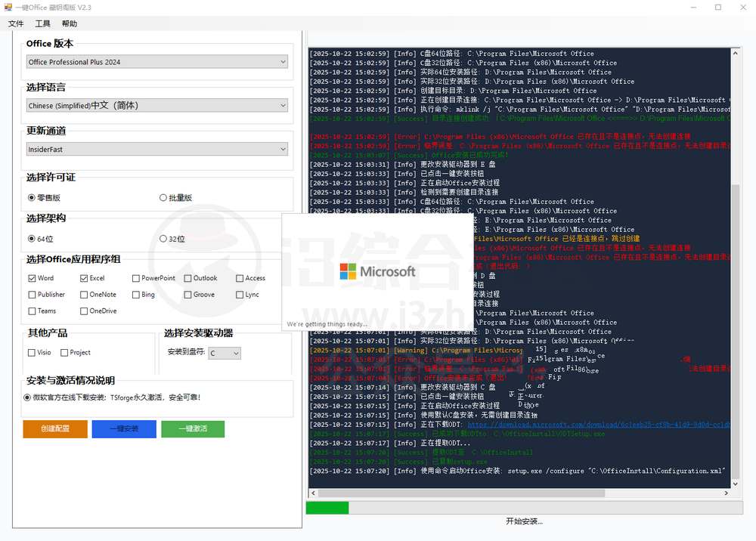Click the orange 创建配置 button
Image resolution: width=756 pixels, height=541 pixels.
point(55,428)
